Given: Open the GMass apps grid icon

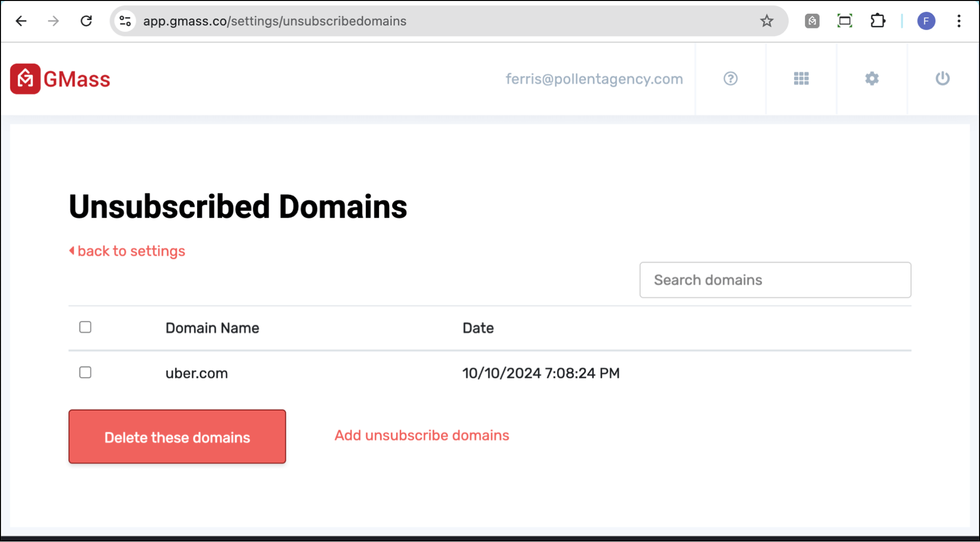Looking at the screenshot, I should click(802, 78).
